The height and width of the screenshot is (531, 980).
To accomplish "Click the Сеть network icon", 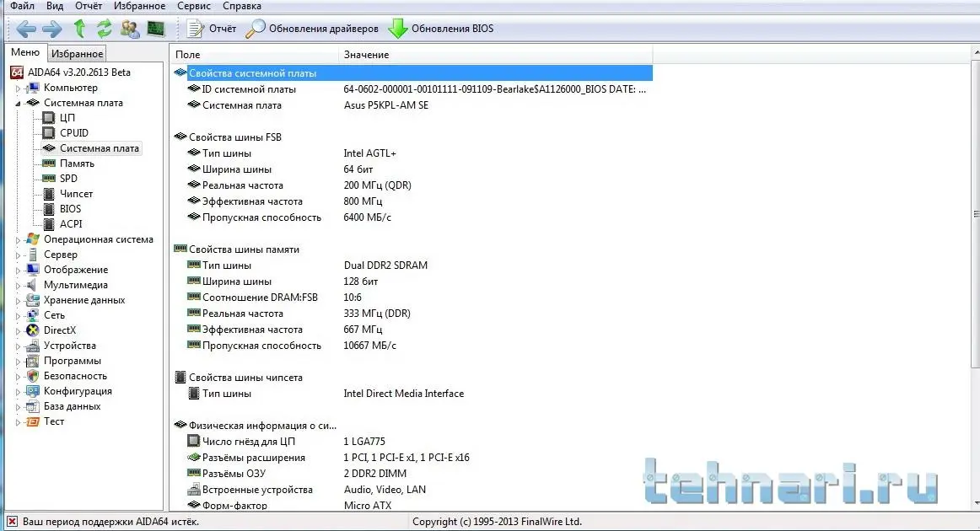I will point(33,315).
